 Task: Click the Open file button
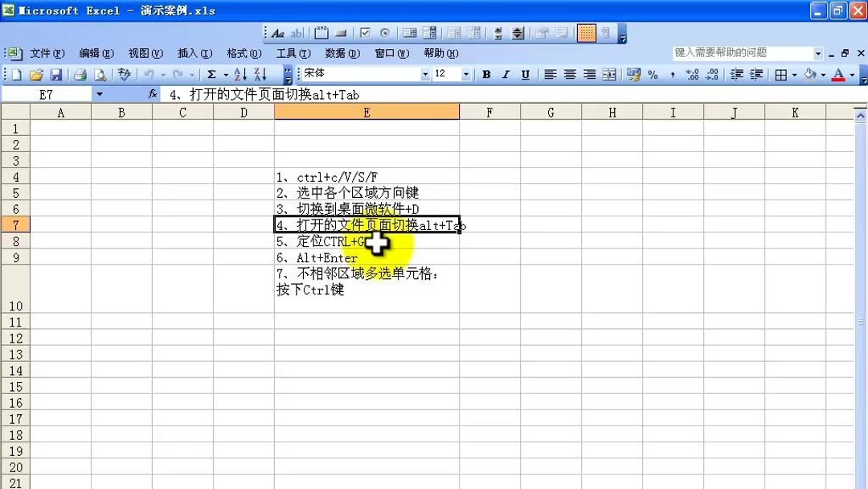(x=36, y=74)
